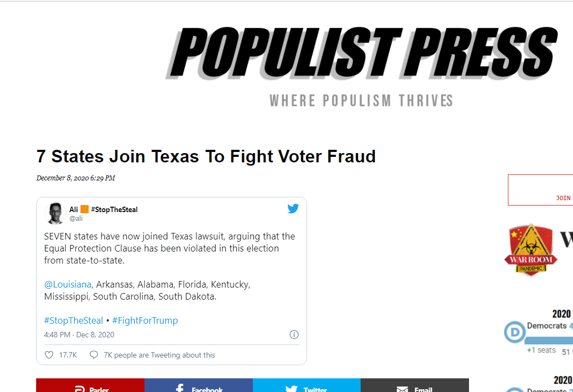Click the tweet reply bubble icon
Viewport: 573px width, 392px height.
tap(94, 355)
